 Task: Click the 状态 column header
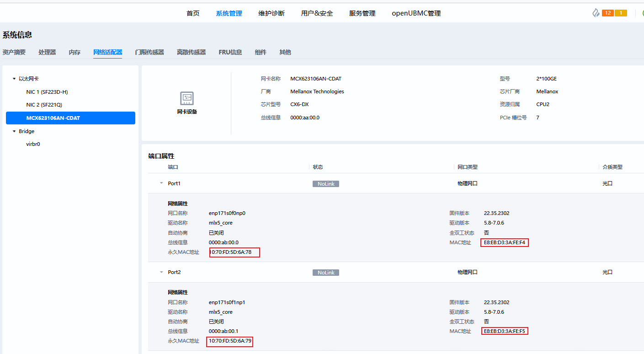(318, 167)
